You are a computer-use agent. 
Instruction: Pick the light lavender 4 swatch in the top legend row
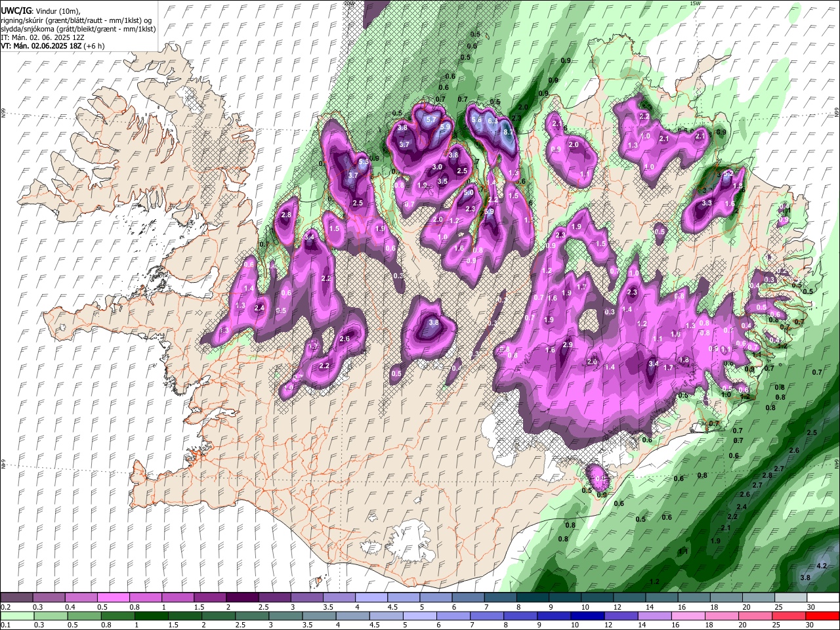click(x=371, y=598)
